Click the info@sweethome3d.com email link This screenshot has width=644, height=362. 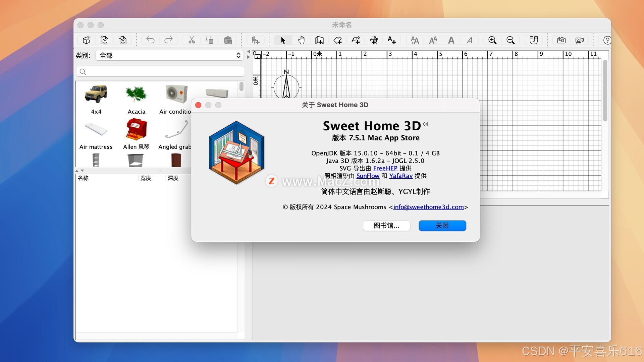point(428,207)
